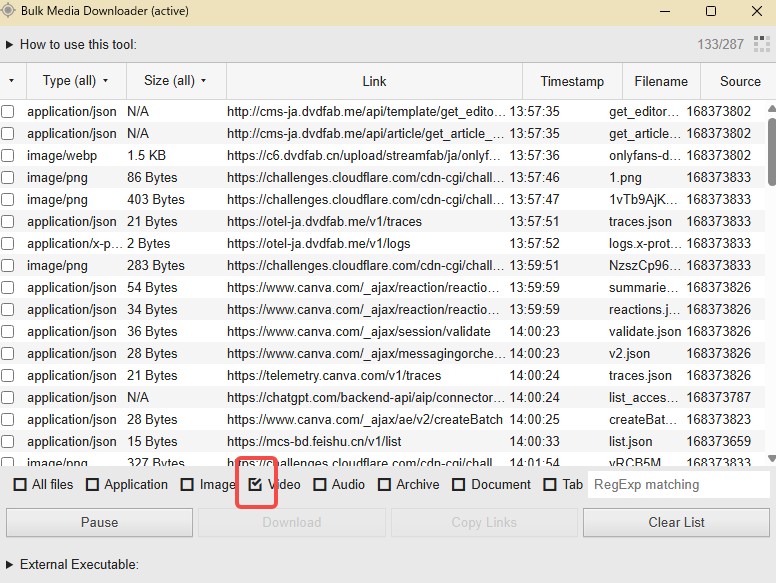Click the summarie... filename cell
Image resolution: width=776 pixels, height=583 pixels.
click(643, 288)
